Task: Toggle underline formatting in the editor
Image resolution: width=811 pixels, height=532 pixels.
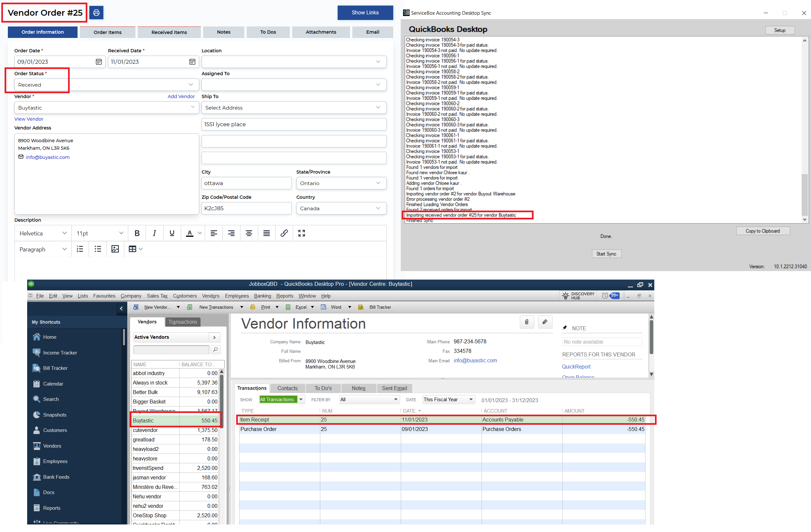Action: tap(172, 233)
